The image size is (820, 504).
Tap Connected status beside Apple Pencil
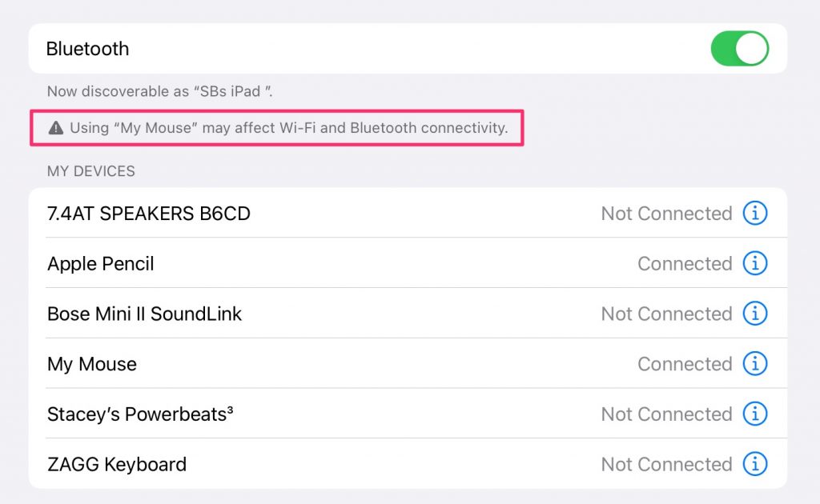(685, 264)
